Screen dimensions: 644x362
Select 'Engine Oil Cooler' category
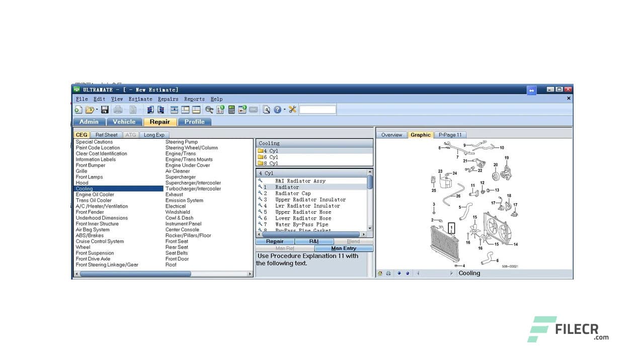[x=95, y=195]
